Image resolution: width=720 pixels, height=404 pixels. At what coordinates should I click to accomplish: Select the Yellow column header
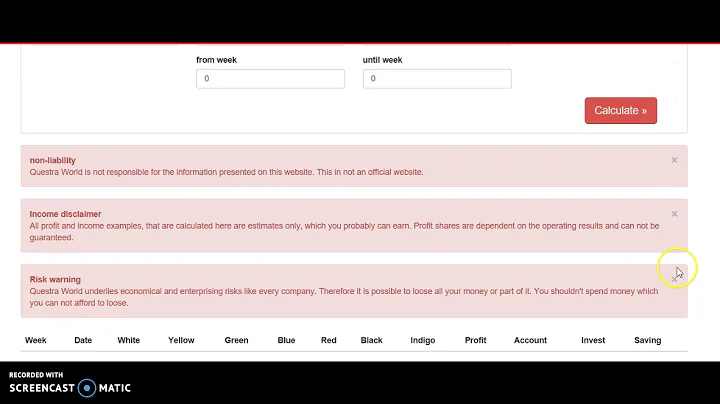pos(181,340)
